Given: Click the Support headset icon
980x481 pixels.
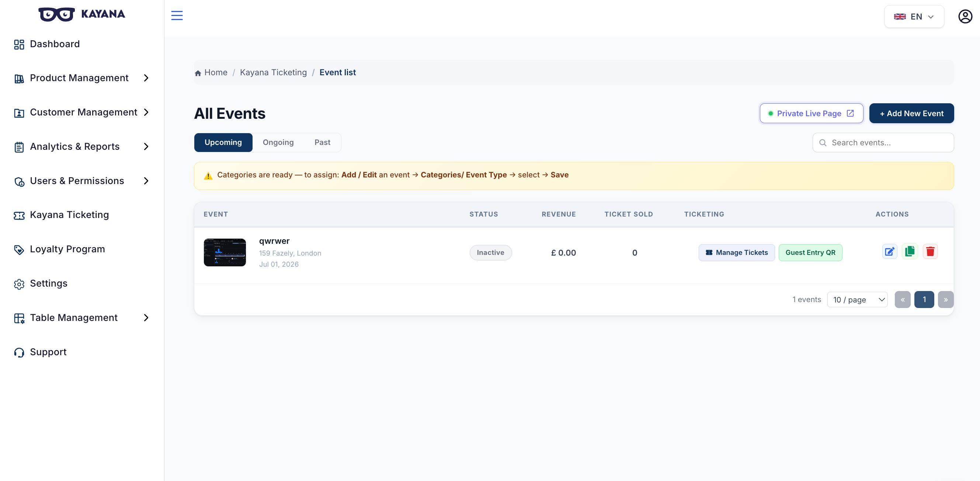Looking at the screenshot, I should point(19,352).
